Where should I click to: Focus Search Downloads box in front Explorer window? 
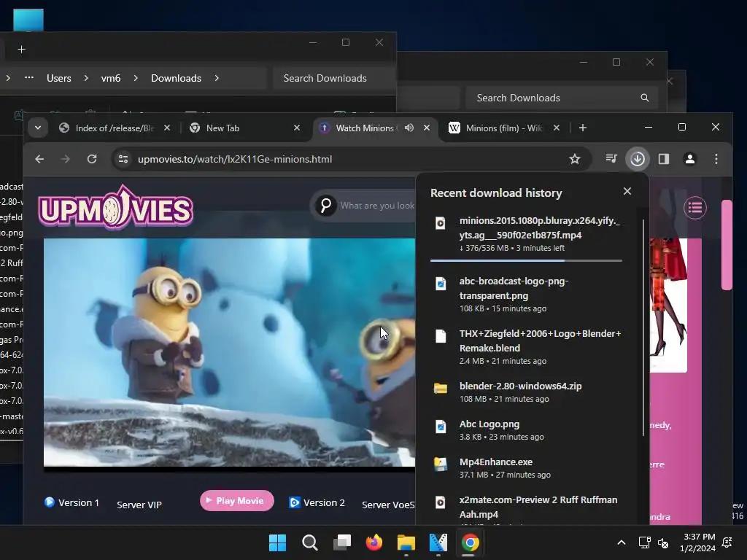point(333,78)
